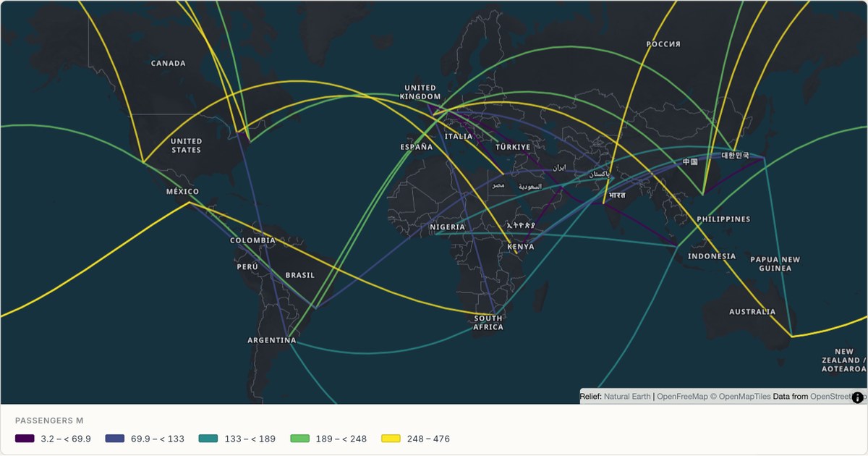The image size is (868, 456).
Task: Open the Natural Earth attribution link
Action: [x=627, y=397]
